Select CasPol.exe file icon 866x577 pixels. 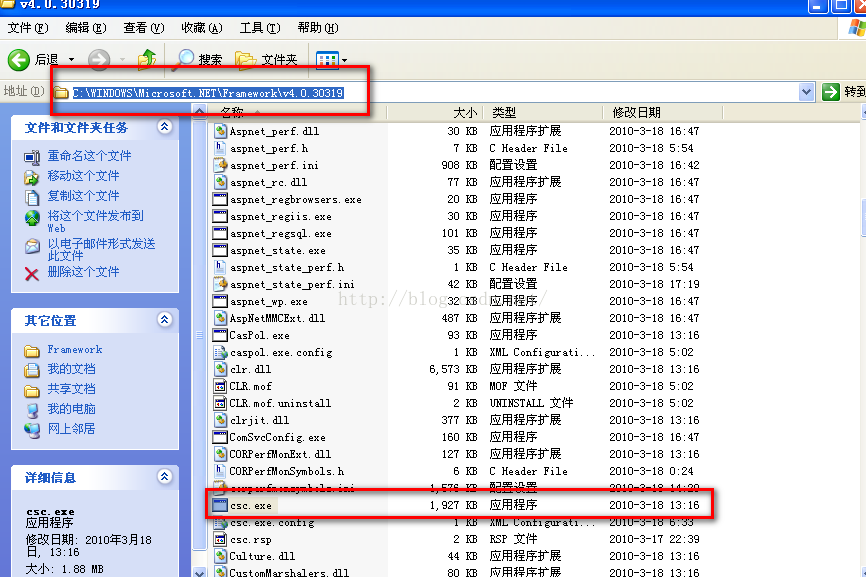[220, 335]
